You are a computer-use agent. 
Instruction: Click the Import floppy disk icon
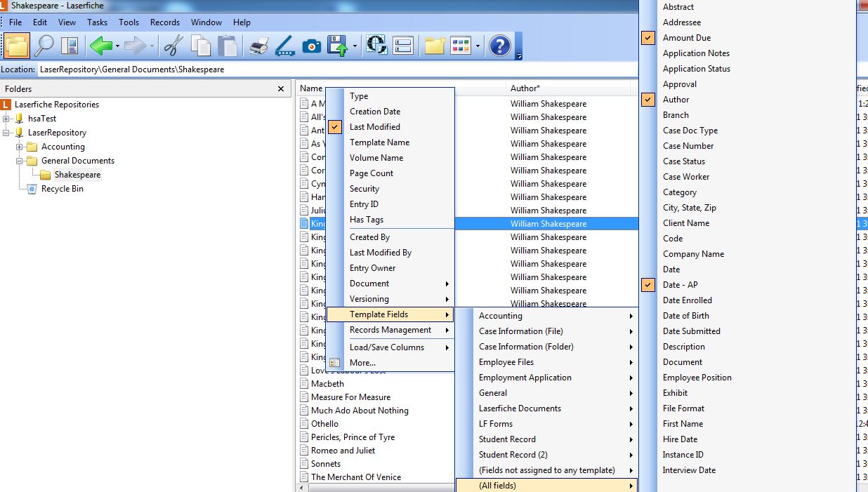coord(338,46)
